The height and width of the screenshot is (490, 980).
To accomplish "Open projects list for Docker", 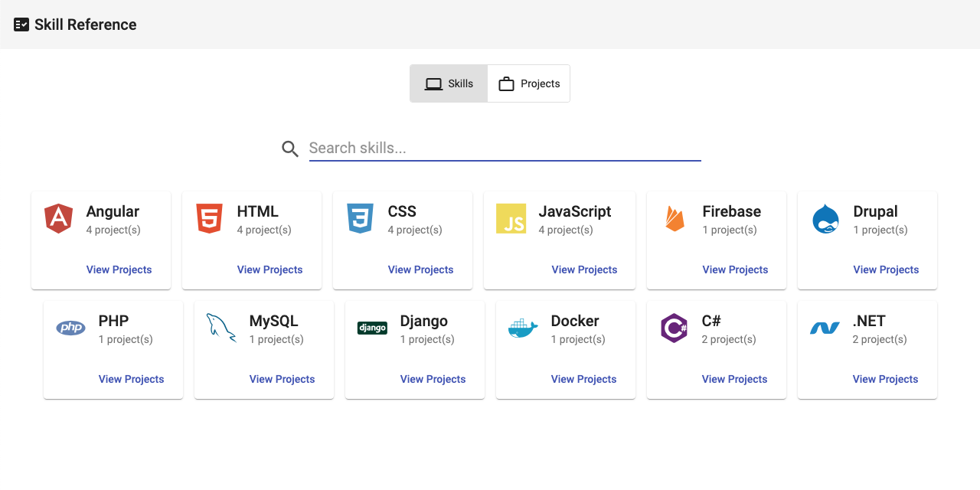I will point(583,379).
